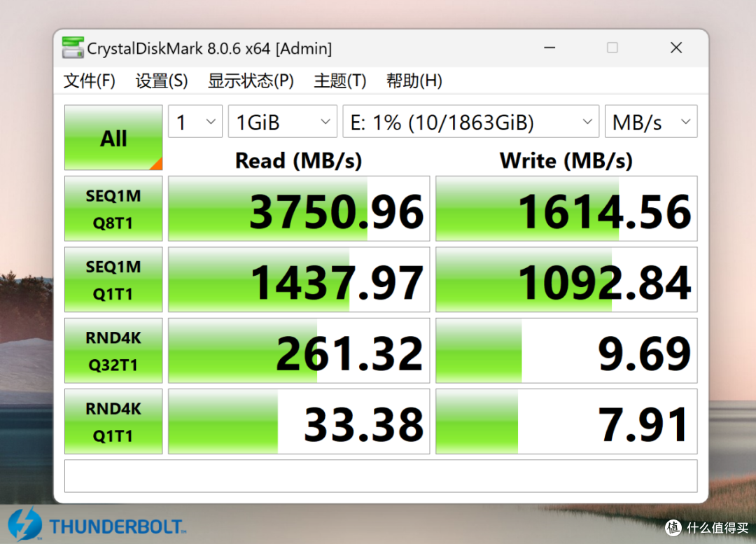Image resolution: width=756 pixels, height=544 pixels.
Task: Click the 1092.84 write result cell
Action: (x=566, y=279)
